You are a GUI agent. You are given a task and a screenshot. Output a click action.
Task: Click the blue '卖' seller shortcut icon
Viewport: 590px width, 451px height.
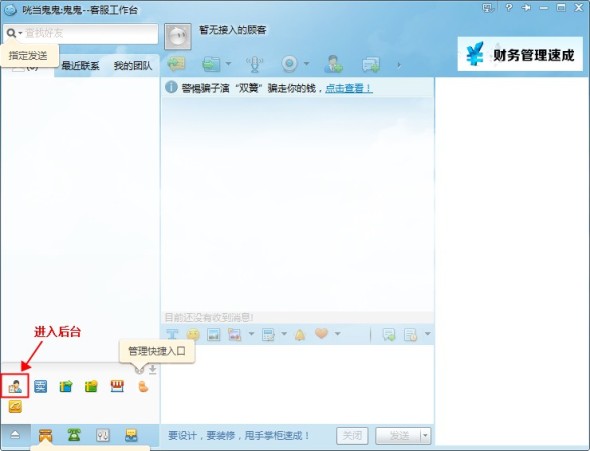(40, 386)
